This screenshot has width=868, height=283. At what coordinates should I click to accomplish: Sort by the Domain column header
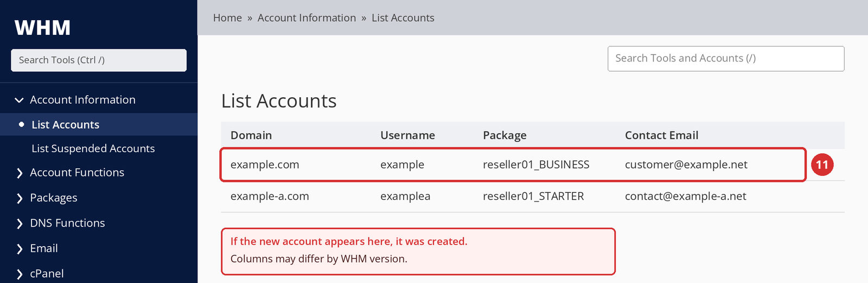251,135
